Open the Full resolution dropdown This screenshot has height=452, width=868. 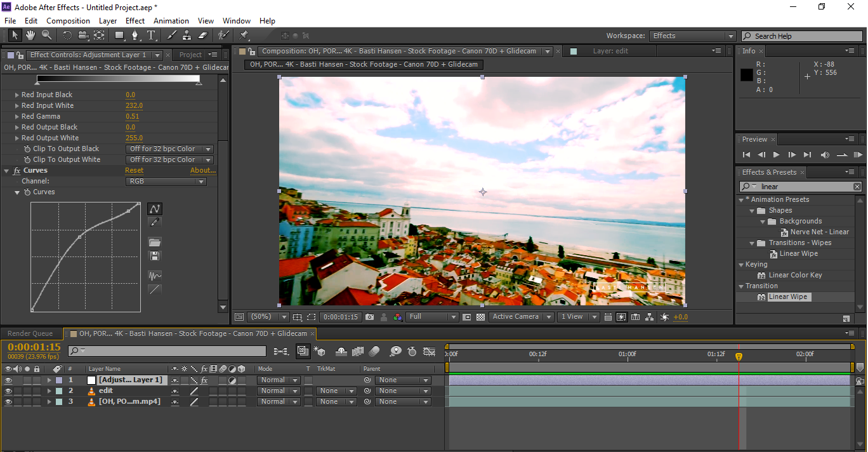coord(433,317)
